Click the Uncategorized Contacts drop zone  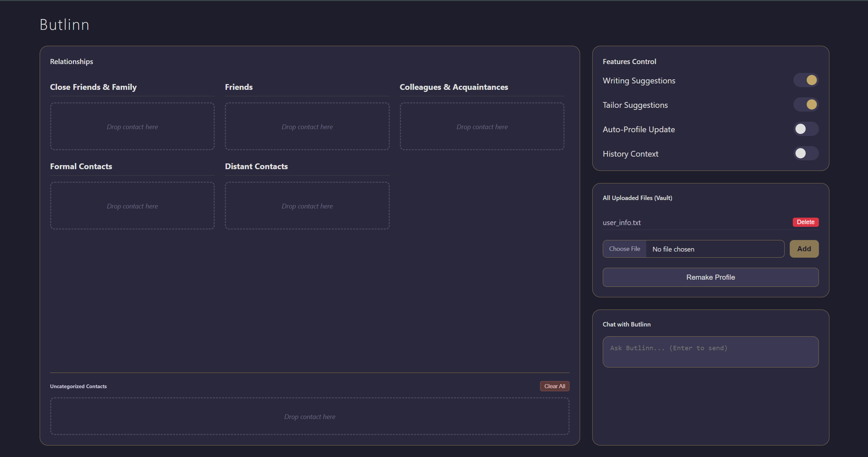click(x=309, y=416)
